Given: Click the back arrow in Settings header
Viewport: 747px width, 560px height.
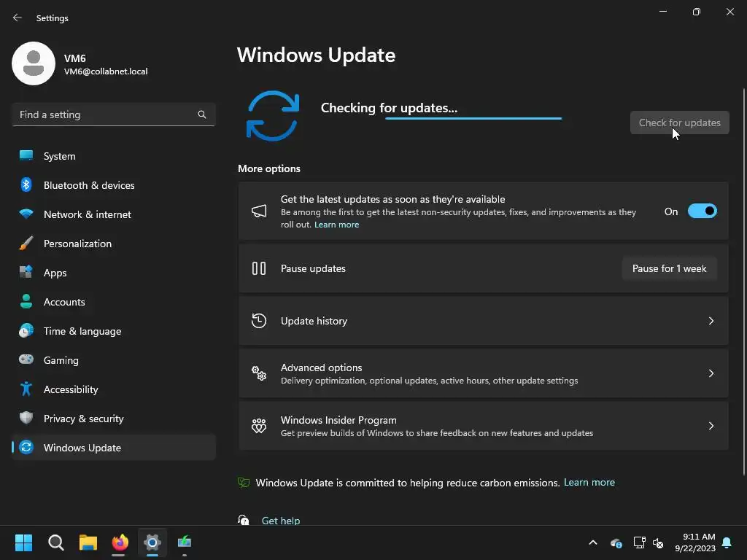Looking at the screenshot, I should (18, 17).
